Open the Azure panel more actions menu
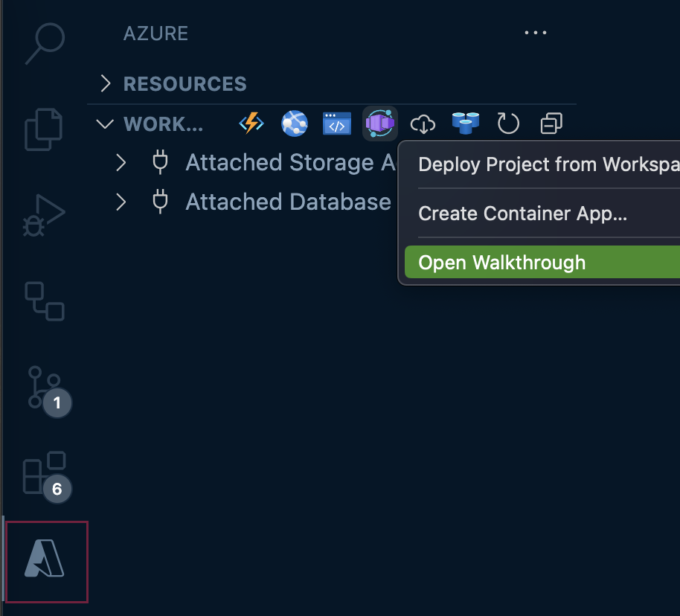 (x=536, y=33)
